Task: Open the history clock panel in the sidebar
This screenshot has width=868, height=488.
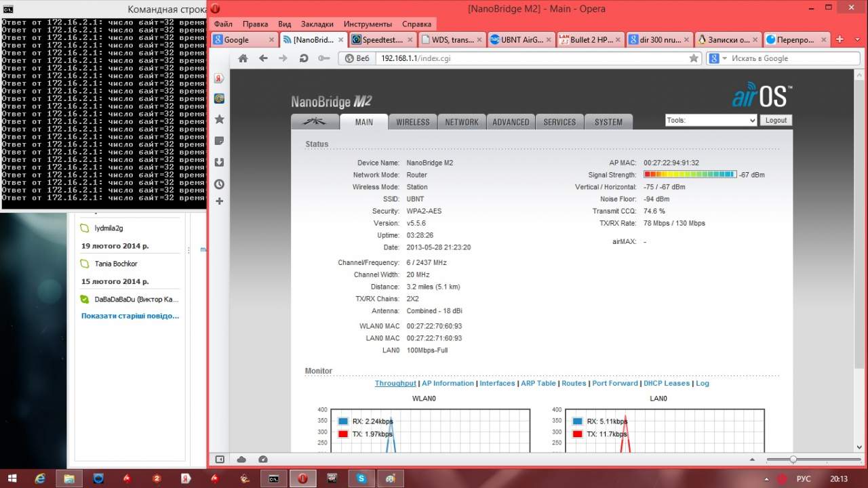Action: tap(219, 184)
